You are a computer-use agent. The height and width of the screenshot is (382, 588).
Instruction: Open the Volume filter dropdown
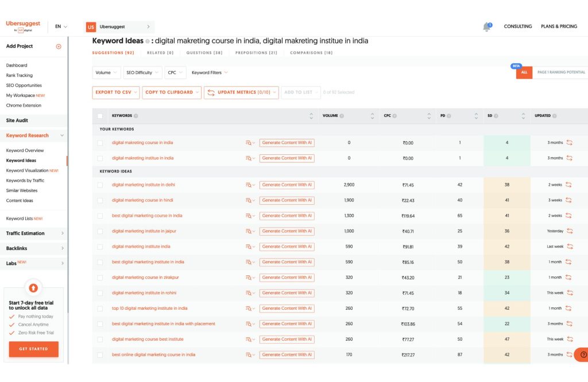coord(106,72)
